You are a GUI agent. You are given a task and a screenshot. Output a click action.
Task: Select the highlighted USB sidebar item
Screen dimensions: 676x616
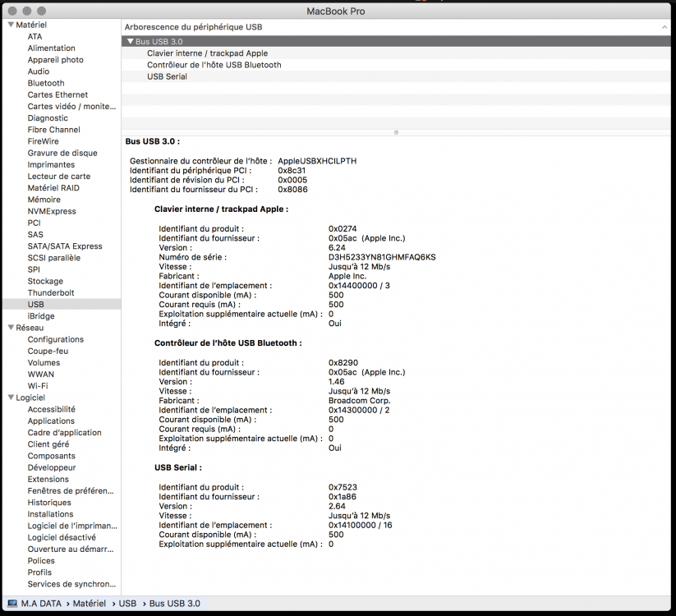coord(62,305)
